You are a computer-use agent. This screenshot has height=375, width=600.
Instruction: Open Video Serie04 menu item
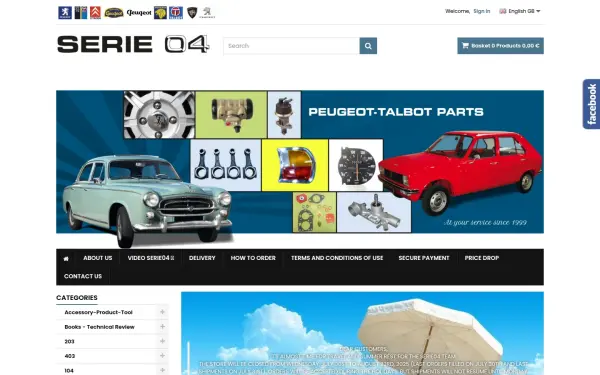pyautogui.click(x=151, y=258)
